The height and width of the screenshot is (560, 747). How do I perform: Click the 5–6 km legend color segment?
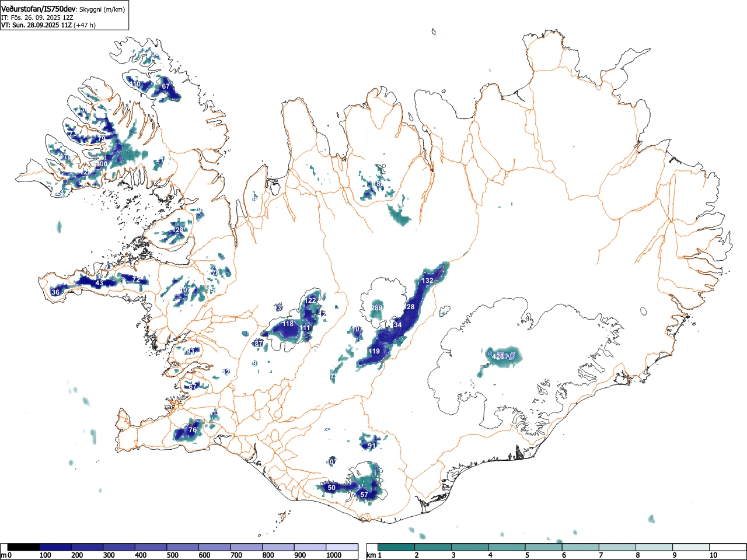tap(544, 547)
